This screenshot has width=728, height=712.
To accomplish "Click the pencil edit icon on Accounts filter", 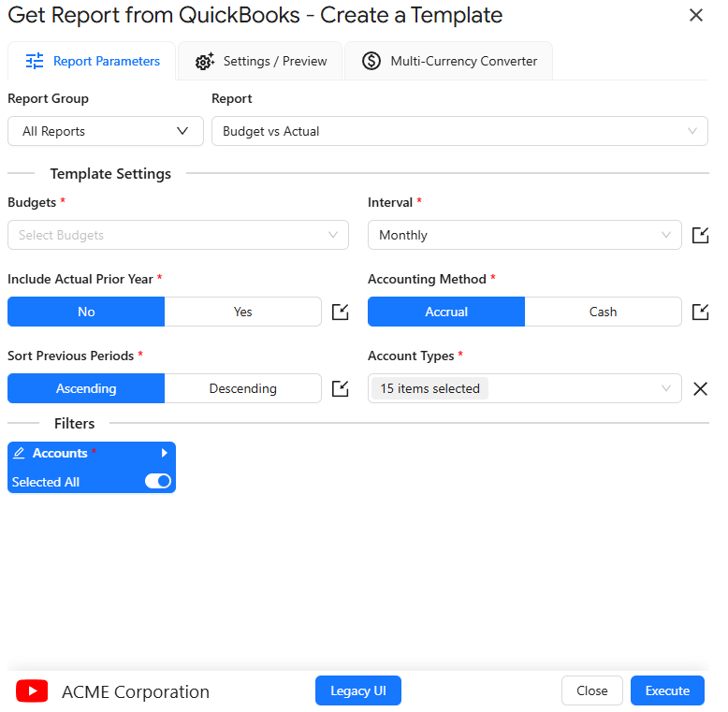I will click(x=19, y=453).
